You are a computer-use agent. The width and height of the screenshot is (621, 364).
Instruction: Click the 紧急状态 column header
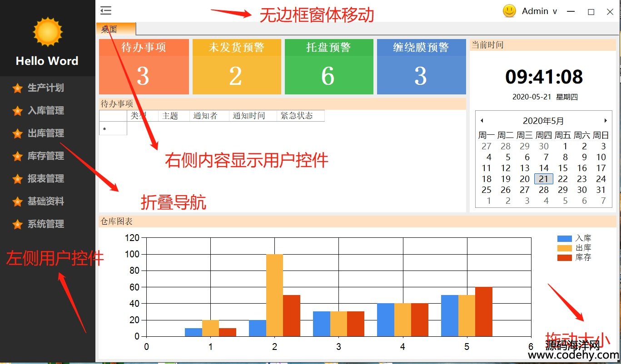pyautogui.click(x=297, y=116)
